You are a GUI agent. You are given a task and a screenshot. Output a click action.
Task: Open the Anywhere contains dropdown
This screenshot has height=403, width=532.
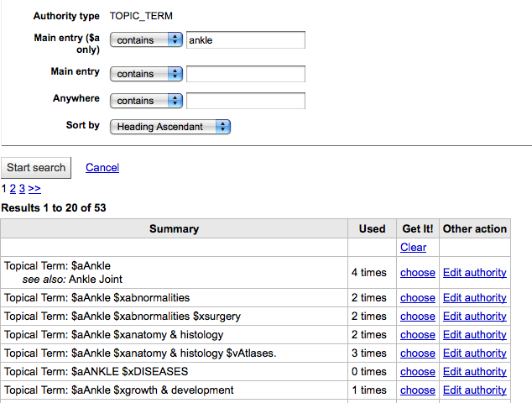point(146,101)
